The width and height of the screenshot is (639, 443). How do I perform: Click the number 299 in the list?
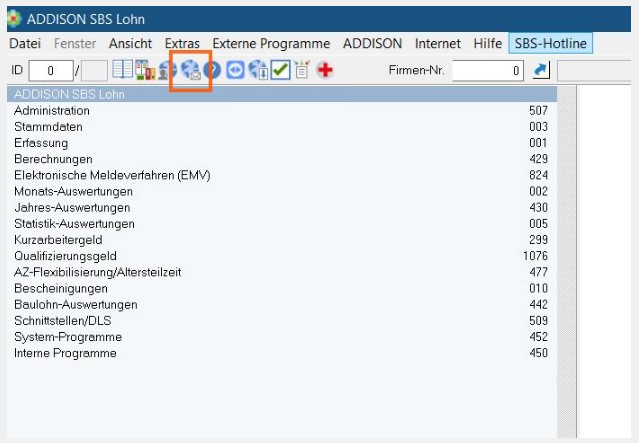[538, 240]
